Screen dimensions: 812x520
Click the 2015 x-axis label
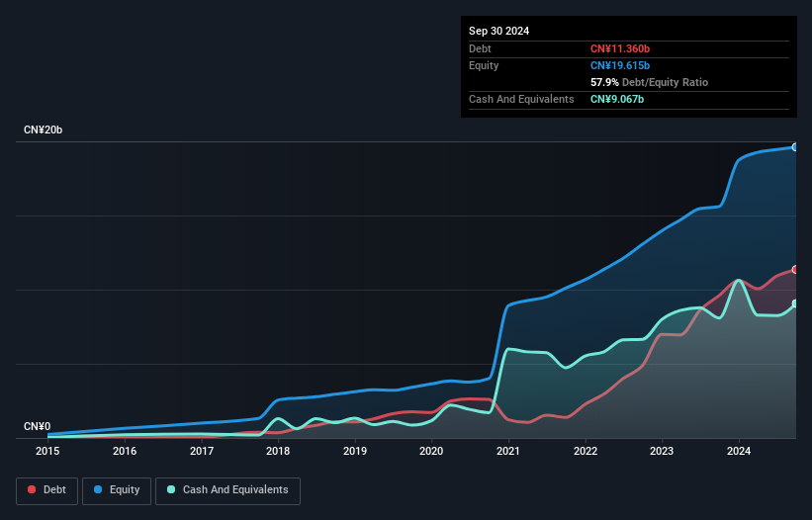click(x=47, y=451)
